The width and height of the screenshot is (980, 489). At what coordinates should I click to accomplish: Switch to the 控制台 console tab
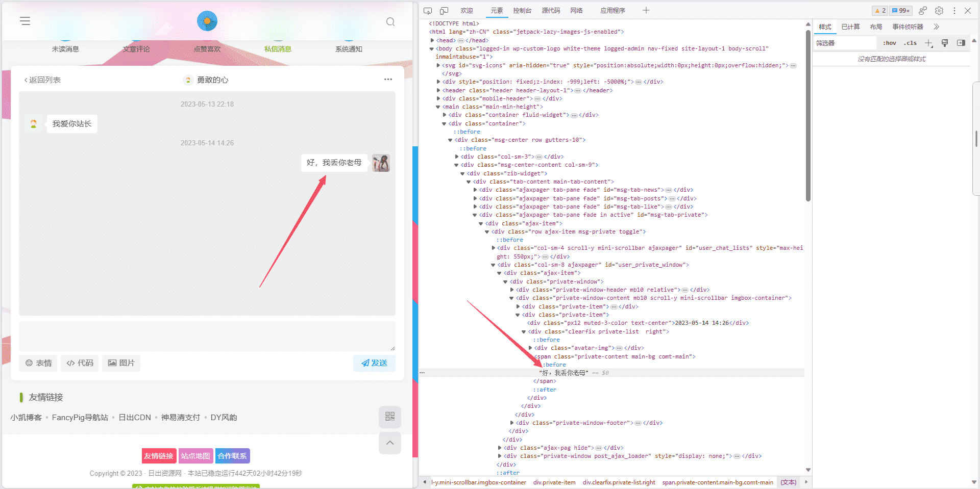click(x=522, y=11)
